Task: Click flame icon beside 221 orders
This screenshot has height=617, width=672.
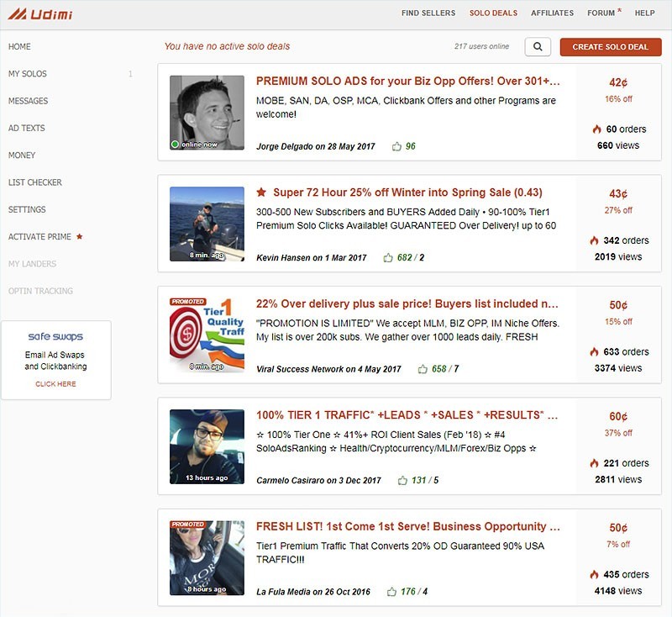Action: click(594, 463)
